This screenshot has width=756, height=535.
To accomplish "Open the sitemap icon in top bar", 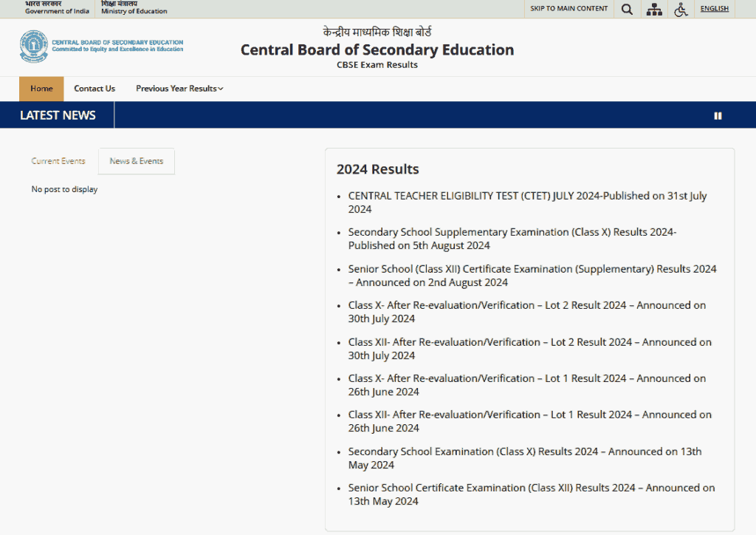I will 654,9.
